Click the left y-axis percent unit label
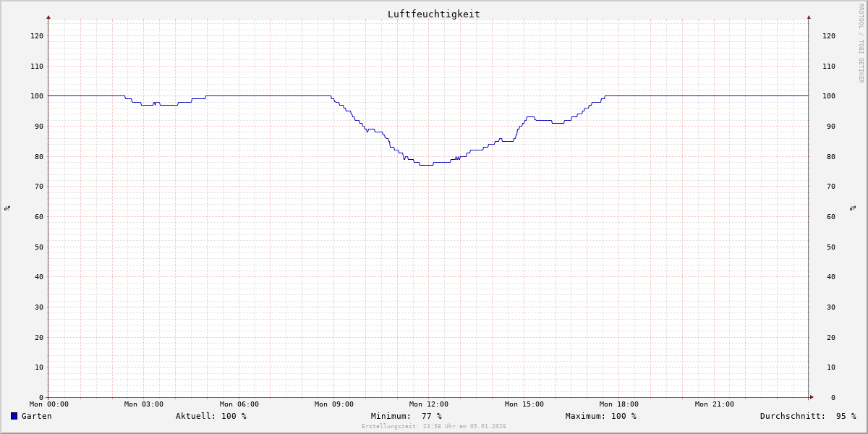Screen dimensions: 868x434 [7, 208]
